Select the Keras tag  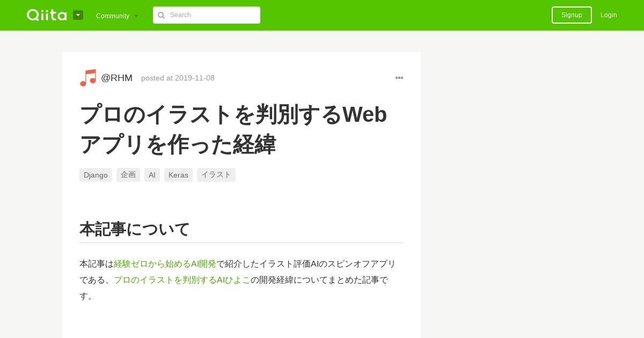[178, 175]
